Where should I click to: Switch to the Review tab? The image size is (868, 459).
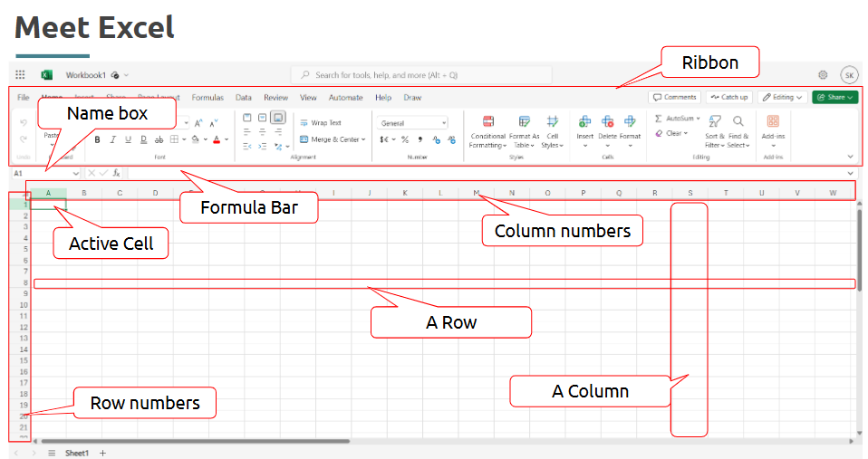275,98
